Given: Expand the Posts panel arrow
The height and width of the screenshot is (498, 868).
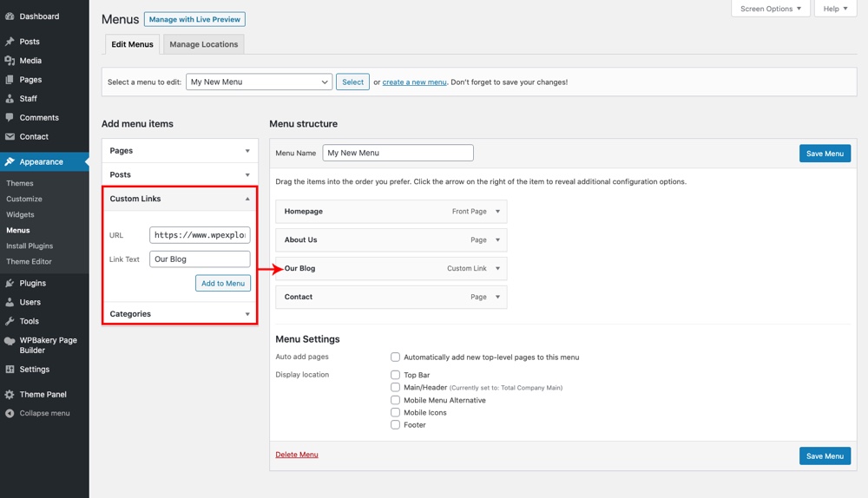Looking at the screenshot, I should click(247, 175).
